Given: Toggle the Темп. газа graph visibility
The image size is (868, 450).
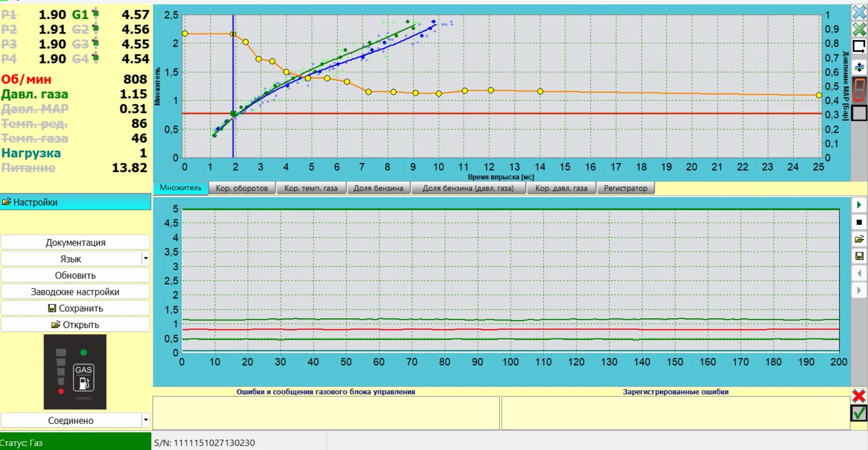Looking at the screenshot, I should coord(35,138).
